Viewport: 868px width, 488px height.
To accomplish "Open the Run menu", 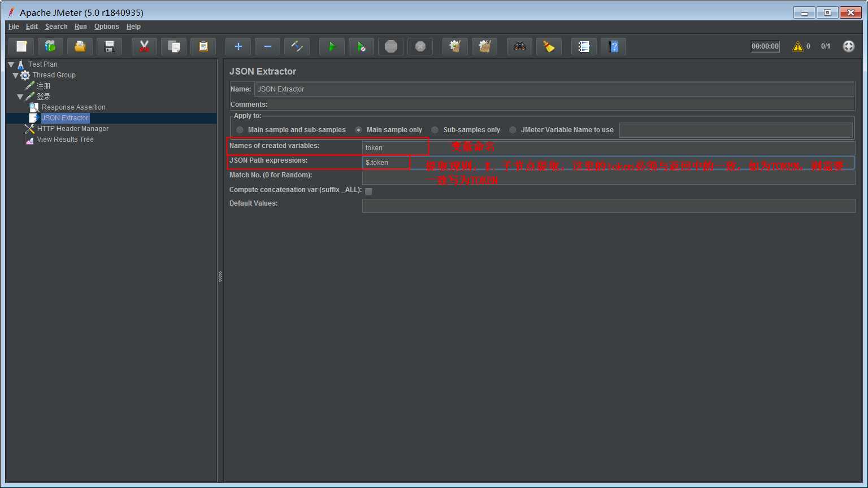I will point(81,27).
